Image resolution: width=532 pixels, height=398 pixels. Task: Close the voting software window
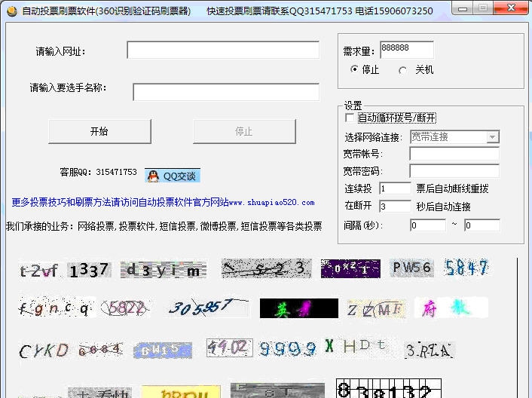coord(511,8)
